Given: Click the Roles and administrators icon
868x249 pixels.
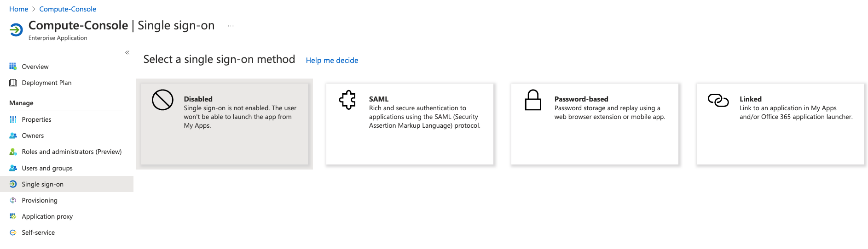Looking at the screenshot, I should click(13, 152).
